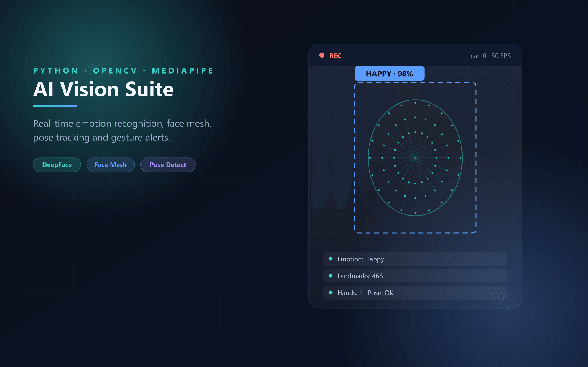Click the PYTHON · OPENCV · MEDIAPIPE tagline
The height and width of the screenshot is (367, 588).
pyautogui.click(x=123, y=71)
